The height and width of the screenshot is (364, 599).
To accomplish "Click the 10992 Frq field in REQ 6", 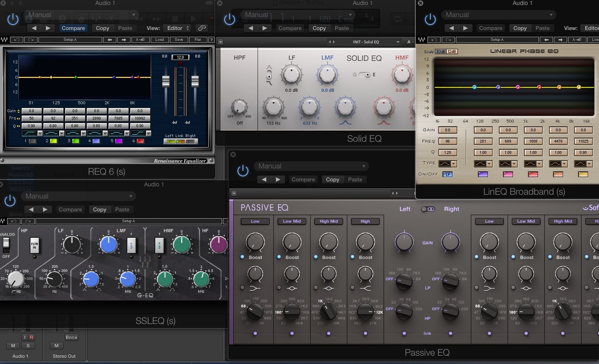I will [x=140, y=118].
